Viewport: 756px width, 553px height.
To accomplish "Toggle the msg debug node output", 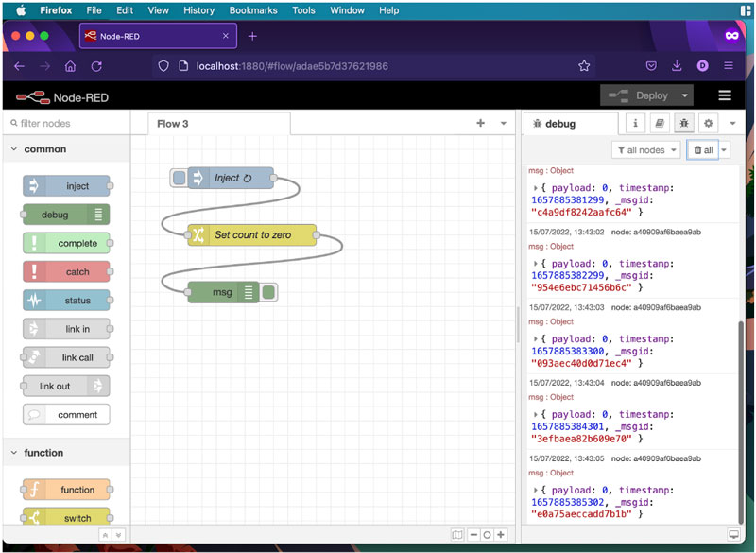I will 268,293.
